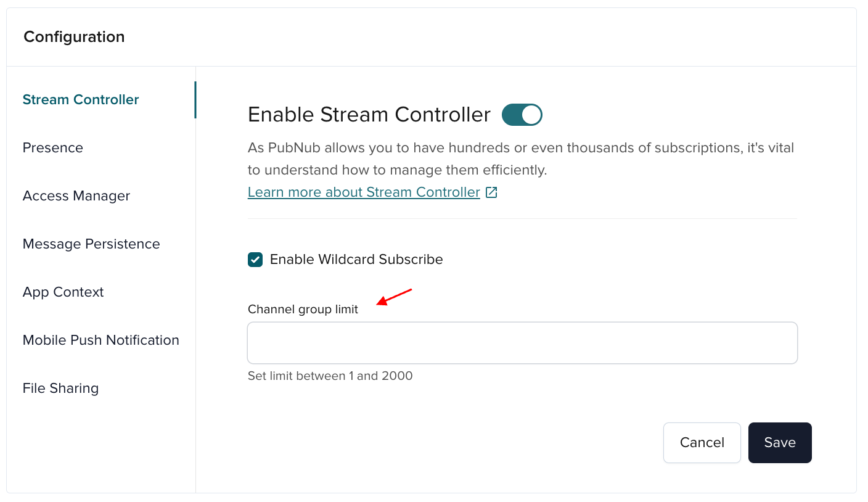Click inside the Channel group limit field
Viewport: 868px width, 502px height.
coord(522,342)
